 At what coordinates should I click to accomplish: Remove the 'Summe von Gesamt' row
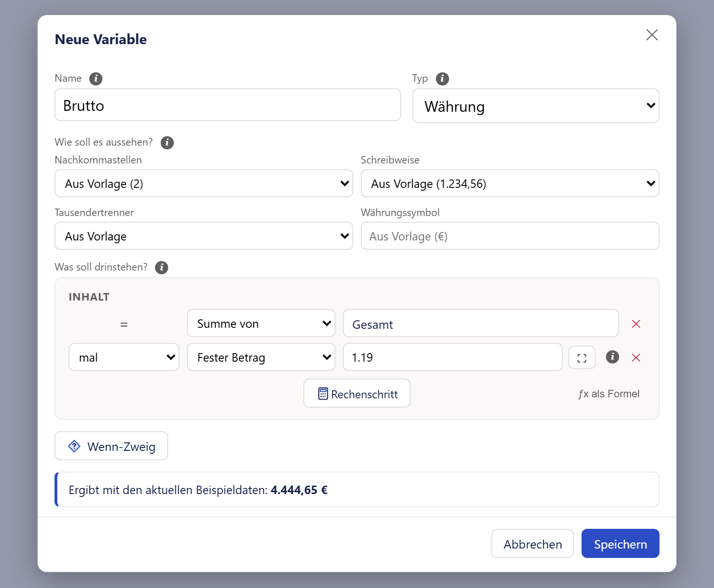pyautogui.click(x=636, y=324)
